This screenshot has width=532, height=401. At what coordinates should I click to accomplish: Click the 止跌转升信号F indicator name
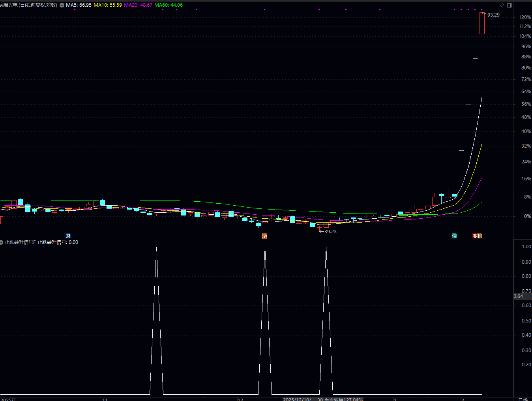click(20, 242)
